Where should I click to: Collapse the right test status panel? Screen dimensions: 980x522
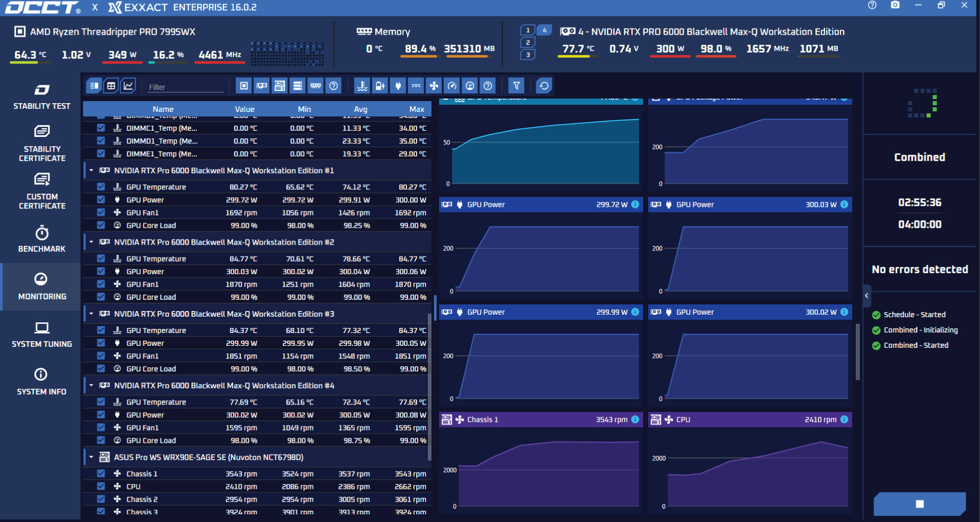click(867, 296)
